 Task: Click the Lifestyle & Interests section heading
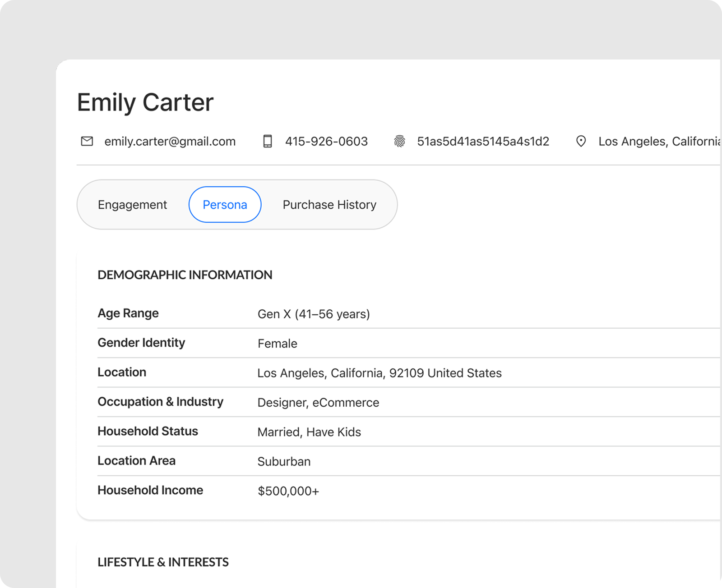click(x=163, y=562)
